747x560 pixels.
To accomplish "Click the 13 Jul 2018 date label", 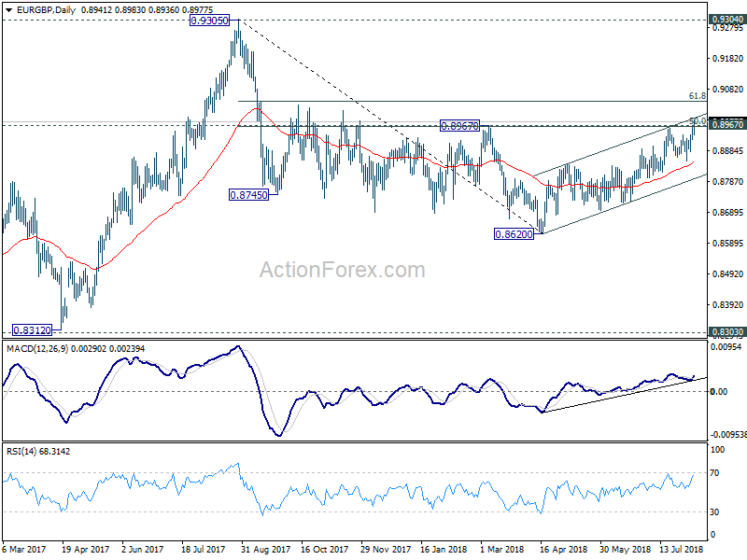I will click(682, 549).
